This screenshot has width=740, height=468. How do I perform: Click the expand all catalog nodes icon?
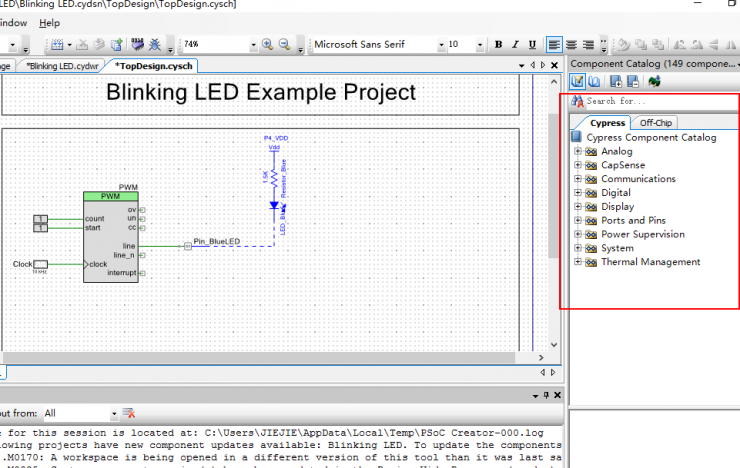pyautogui.click(x=616, y=81)
